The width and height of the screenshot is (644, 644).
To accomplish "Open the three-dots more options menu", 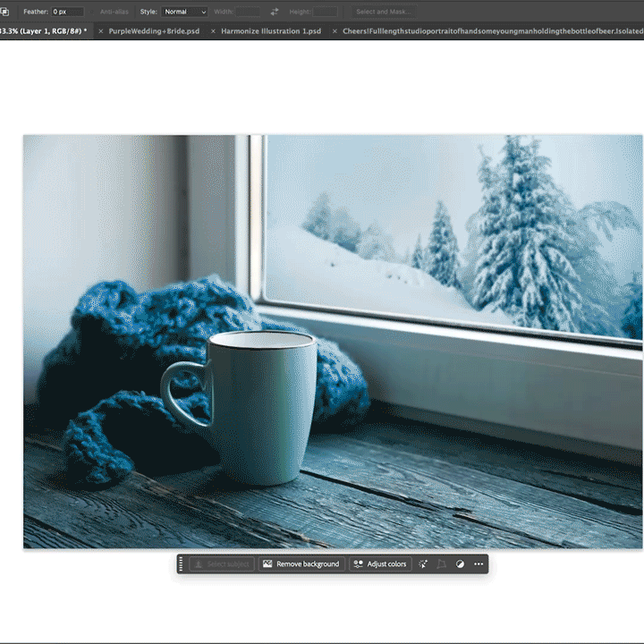I will [479, 563].
